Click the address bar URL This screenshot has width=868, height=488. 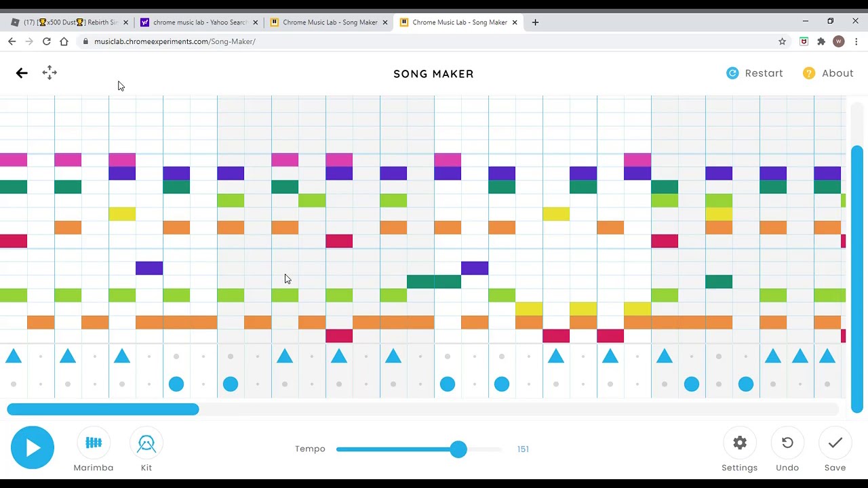[175, 41]
